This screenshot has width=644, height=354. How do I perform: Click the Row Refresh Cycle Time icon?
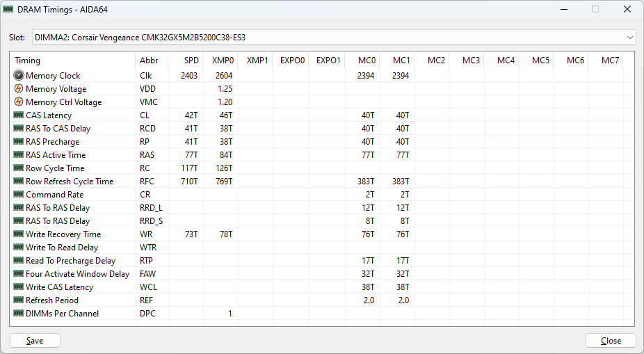click(x=19, y=181)
